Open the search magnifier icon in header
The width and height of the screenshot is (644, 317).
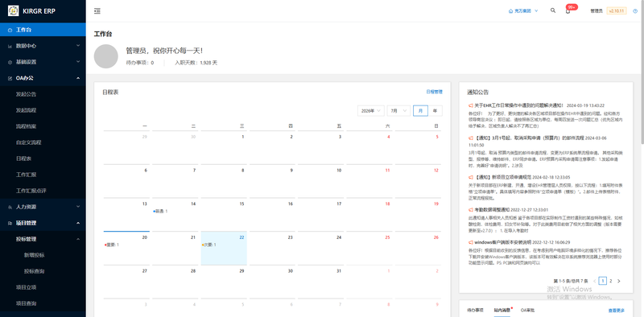(553, 10)
